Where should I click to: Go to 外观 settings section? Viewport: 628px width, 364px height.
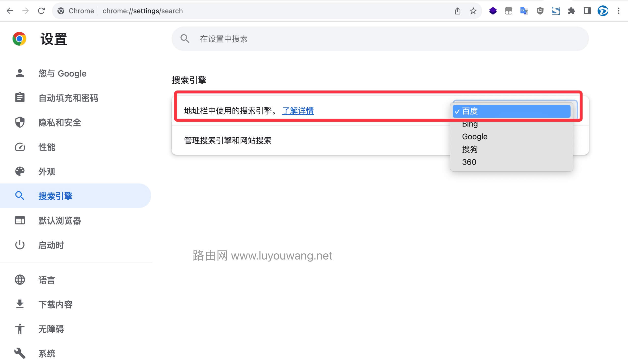click(x=47, y=171)
